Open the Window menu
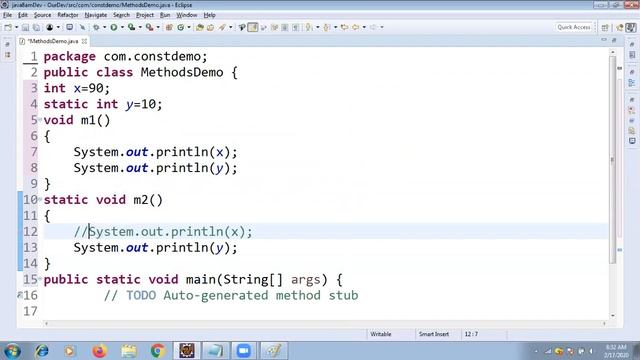The image size is (640, 360). (x=187, y=15)
